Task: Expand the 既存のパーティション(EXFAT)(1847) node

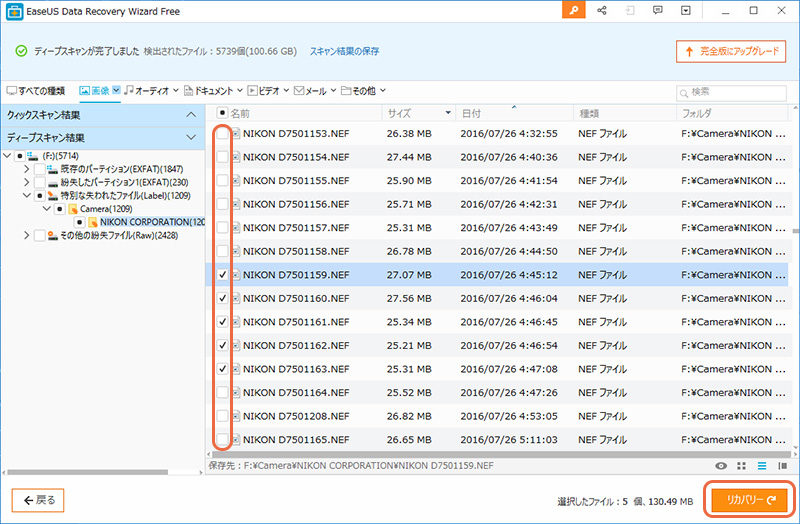Action: click(27, 169)
